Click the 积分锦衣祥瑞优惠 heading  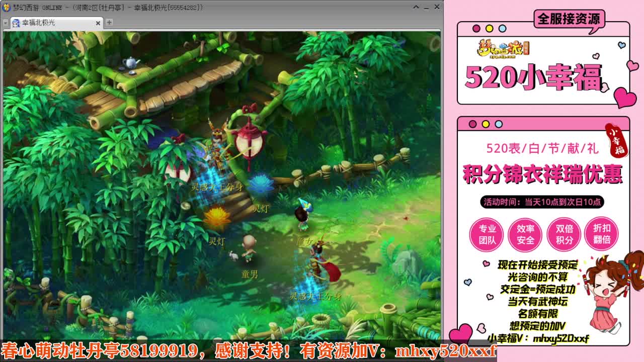point(542,174)
